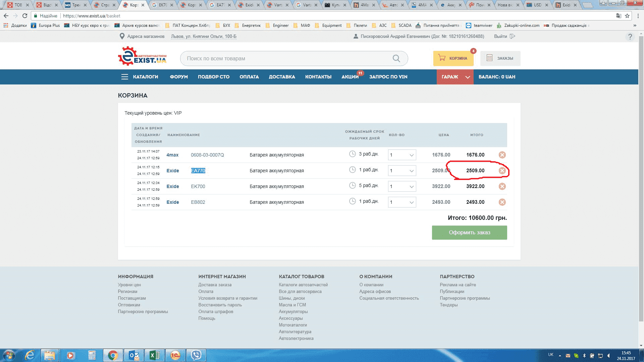Screen dimensions: 644x362
Task: Remove the 4max 0608-03-0007Q item from basket
Action: pyautogui.click(x=502, y=155)
